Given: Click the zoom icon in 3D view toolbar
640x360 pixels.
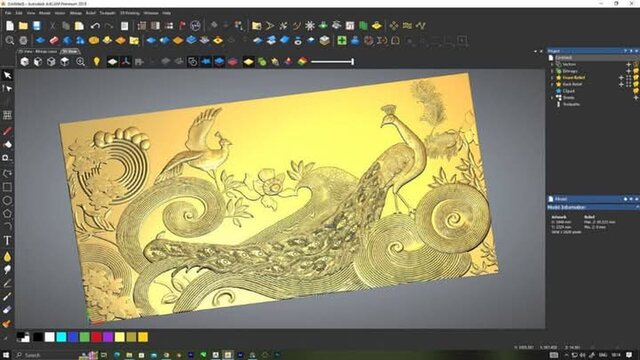Looking at the screenshot, I should 80,62.
